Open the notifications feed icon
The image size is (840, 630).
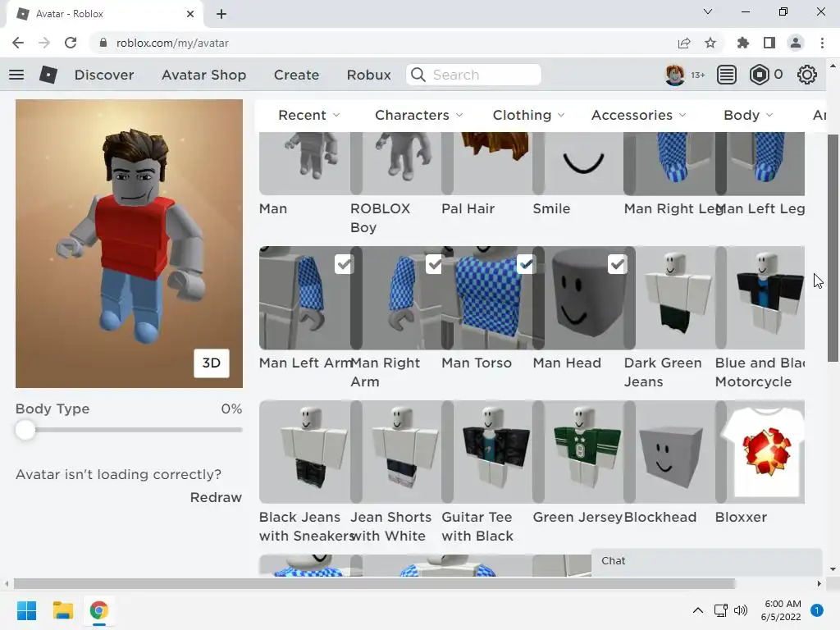pyautogui.click(x=727, y=75)
